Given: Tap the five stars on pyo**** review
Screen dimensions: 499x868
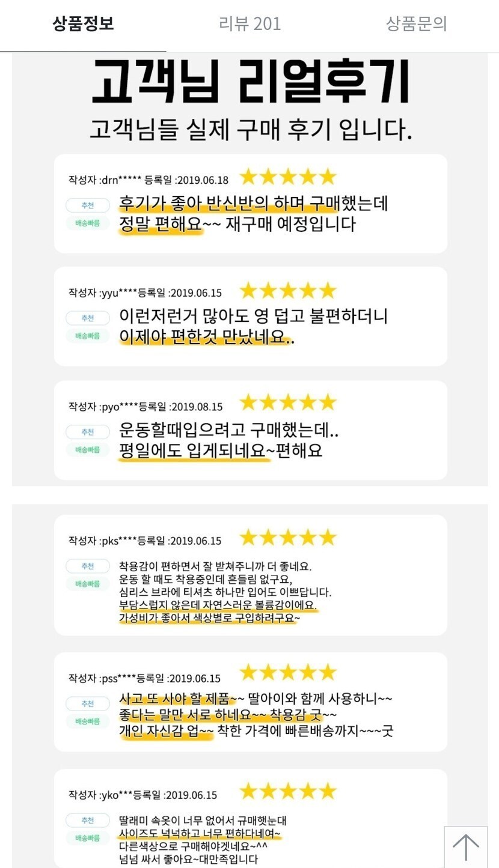Looking at the screenshot, I should coord(288,402).
